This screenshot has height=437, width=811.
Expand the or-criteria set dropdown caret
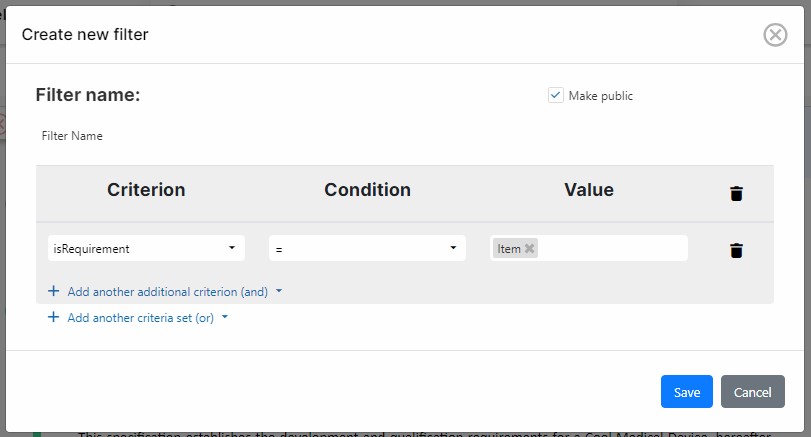tap(225, 318)
